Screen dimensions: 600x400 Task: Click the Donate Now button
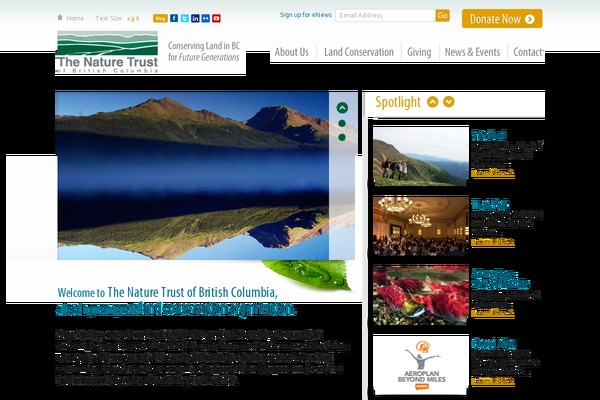point(502,19)
